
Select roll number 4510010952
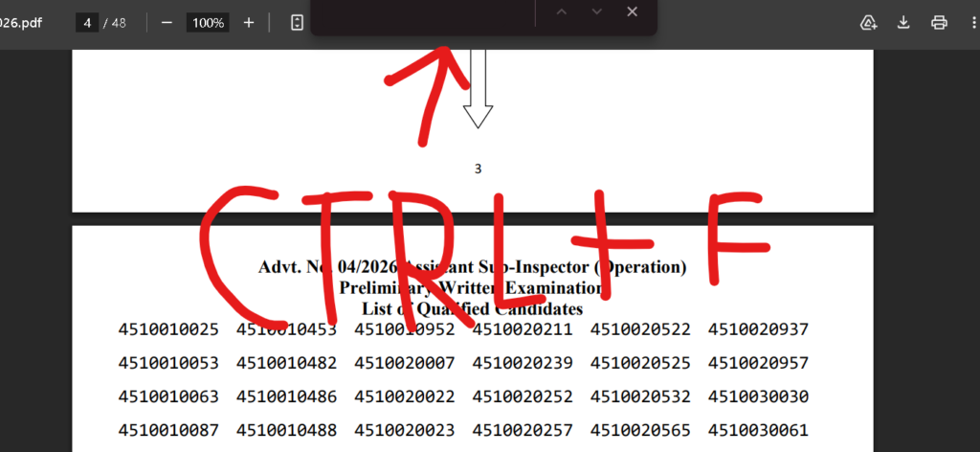tap(405, 329)
